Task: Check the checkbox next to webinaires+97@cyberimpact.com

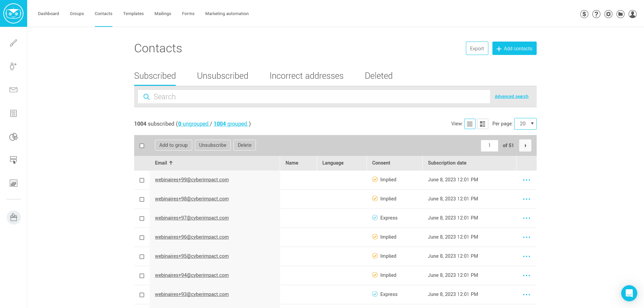Action: pyautogui.click(x=142, y=218)
